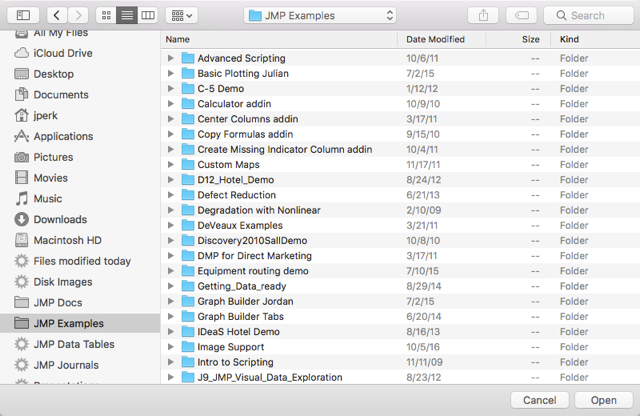Toggle the sidebar visibility icon
The width and height of the screenshot is (640, 416).
(23, 16)
